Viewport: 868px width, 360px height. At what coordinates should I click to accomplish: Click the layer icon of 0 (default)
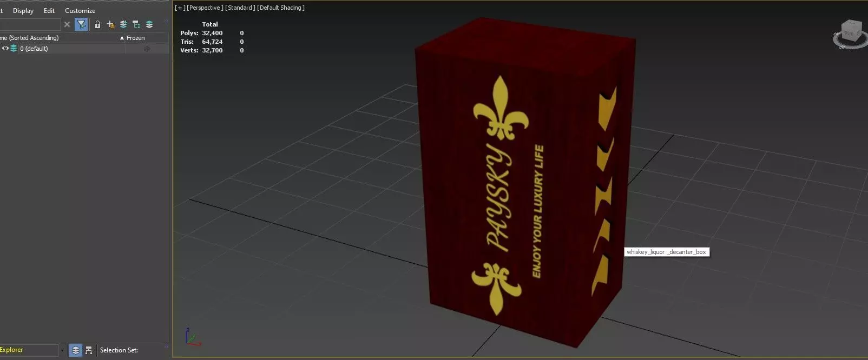tap(14, 49)
